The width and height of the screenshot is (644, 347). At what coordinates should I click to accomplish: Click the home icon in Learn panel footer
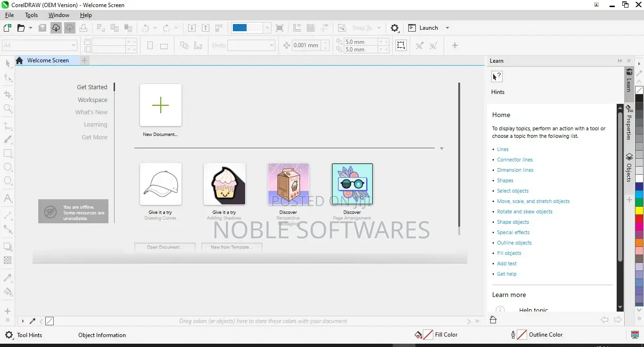[x=493, y=320]
